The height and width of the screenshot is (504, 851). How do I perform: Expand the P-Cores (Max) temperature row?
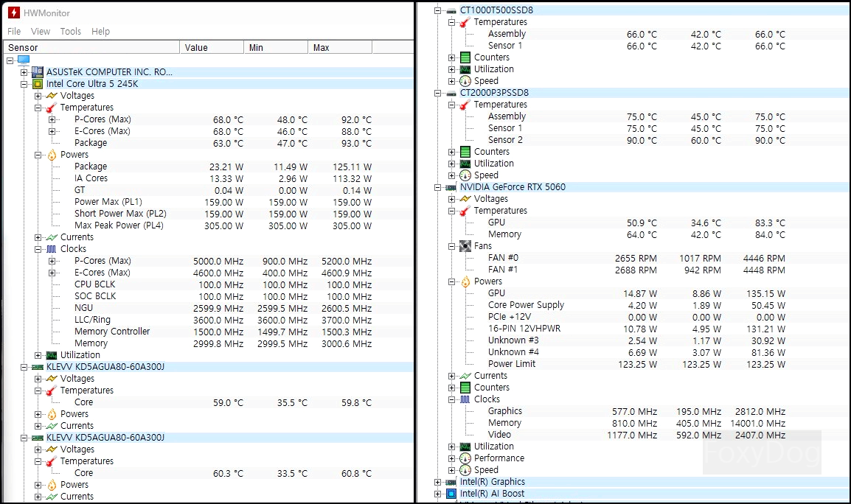pos(52,119)
